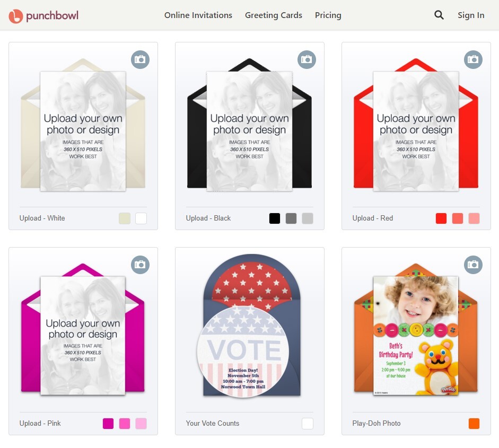The width and height of the screenshot is (499, 448).
Task: Open the Your Vote Counts title link
Action: 213,423
